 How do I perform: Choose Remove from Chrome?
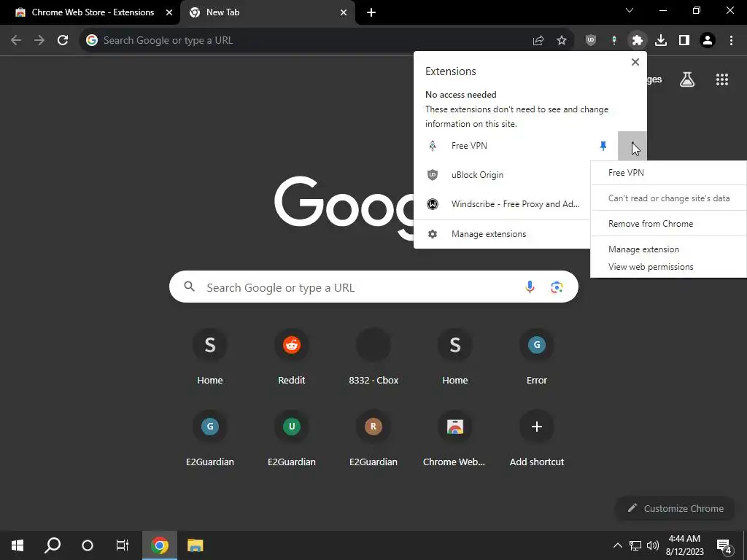click(668, 223)
